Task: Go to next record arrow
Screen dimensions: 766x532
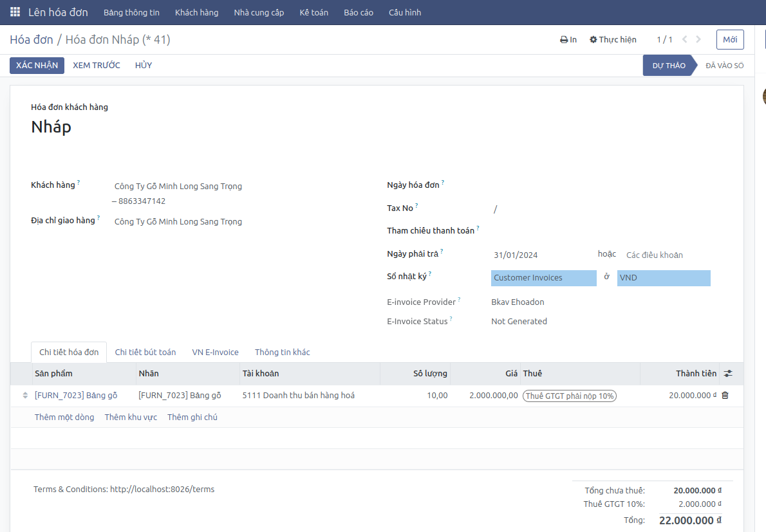Action: pyautogui.click(x=699, y=40)
